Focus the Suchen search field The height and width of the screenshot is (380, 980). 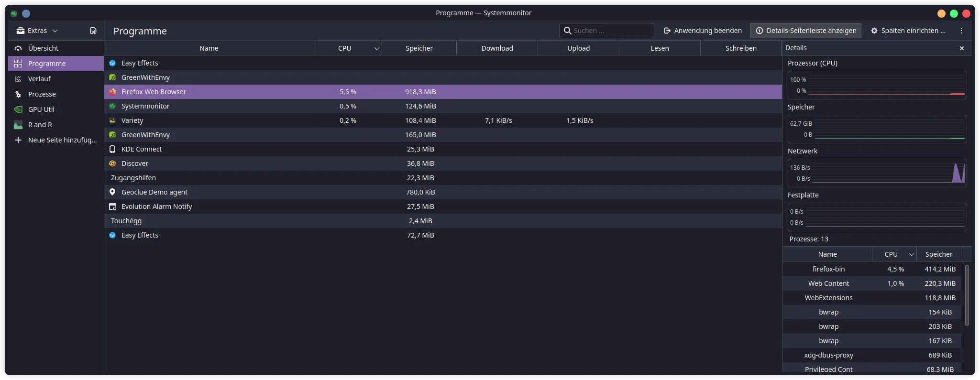click(606, 31)
